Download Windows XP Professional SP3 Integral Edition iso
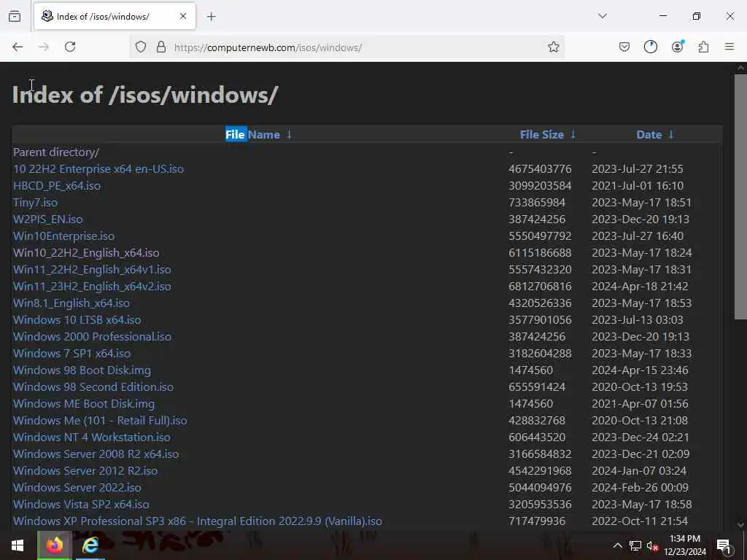 coord(198,521)
